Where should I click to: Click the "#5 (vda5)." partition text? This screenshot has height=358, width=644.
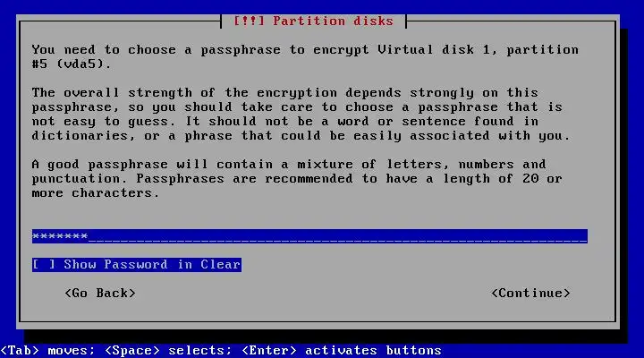72,64
